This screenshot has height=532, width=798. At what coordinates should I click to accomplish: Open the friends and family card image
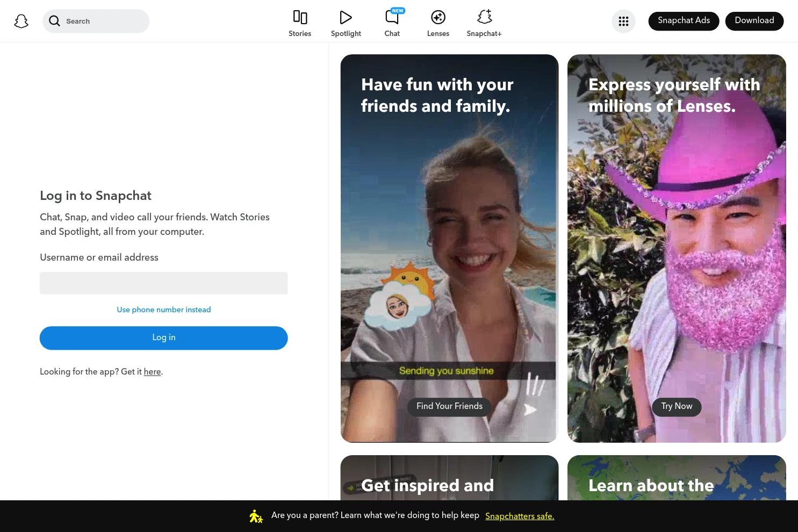click(450, 248)
